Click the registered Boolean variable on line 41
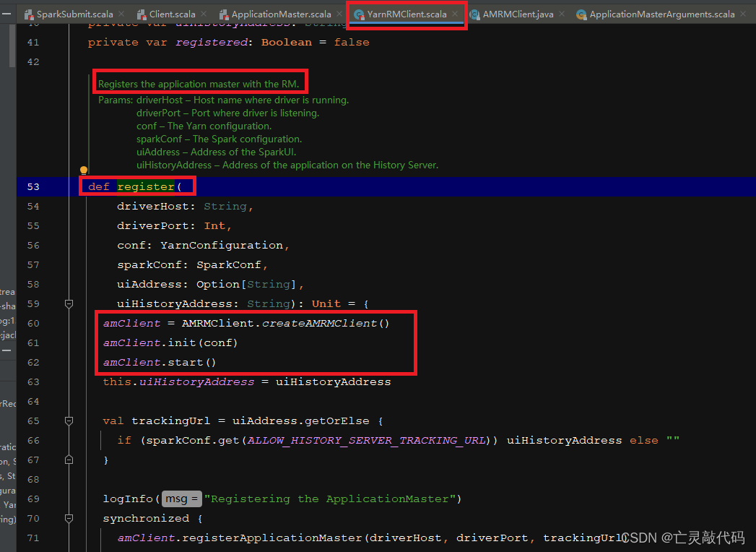 212,43
